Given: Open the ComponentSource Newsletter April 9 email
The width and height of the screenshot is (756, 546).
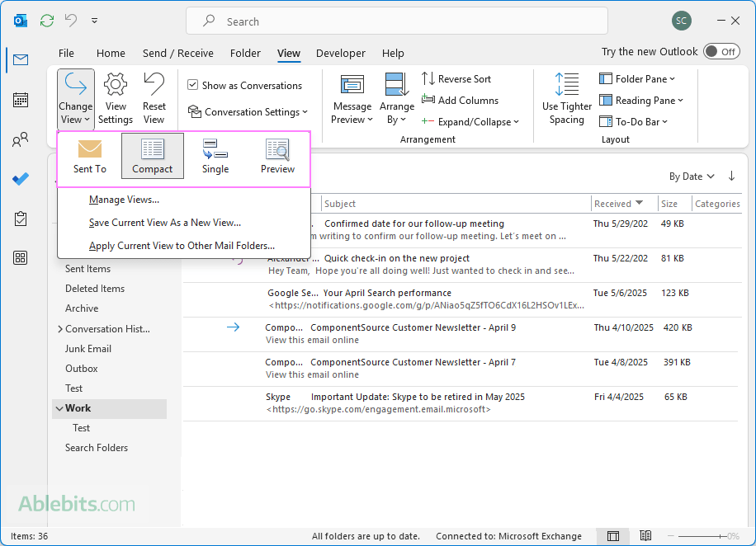Looking at the screenshot, I should click(x=461, y=334).
